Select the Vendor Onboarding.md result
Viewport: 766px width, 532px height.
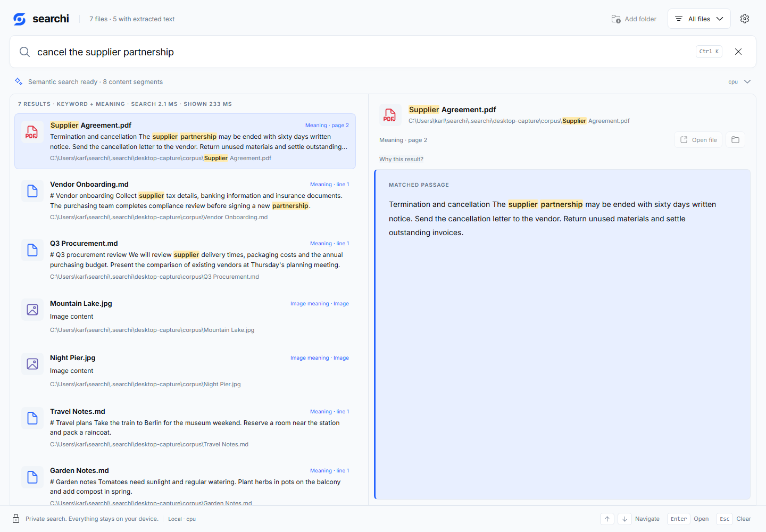pos(185,200)
